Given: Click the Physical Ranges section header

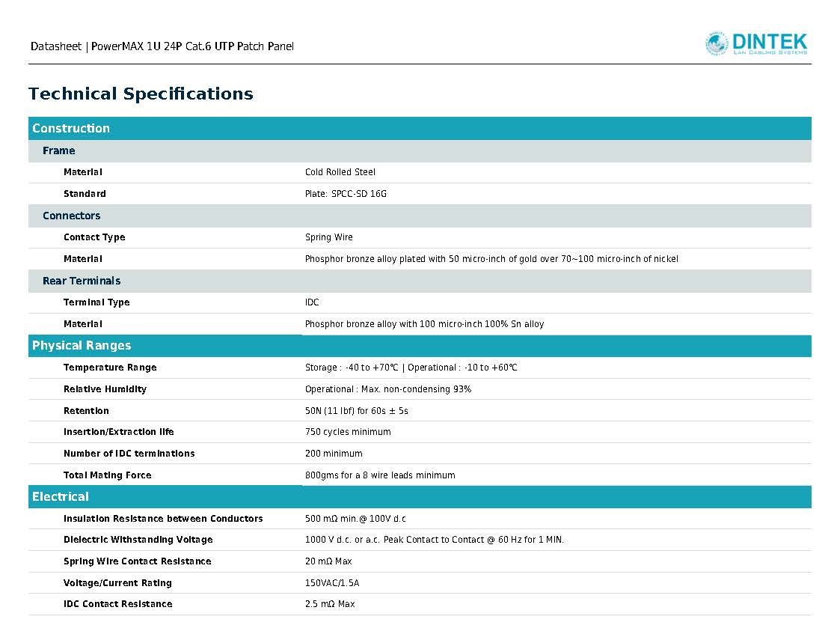Looking at the screenshot, I should [x=420, y=346].
